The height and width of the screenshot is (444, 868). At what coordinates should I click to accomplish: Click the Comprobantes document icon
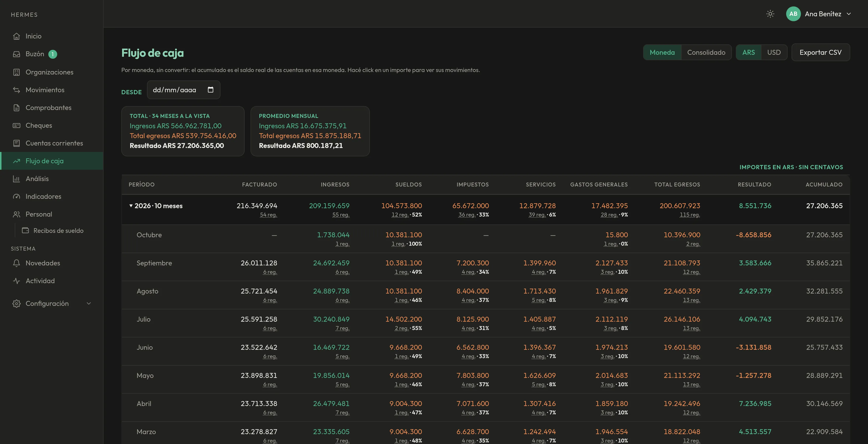pos(17,108)
